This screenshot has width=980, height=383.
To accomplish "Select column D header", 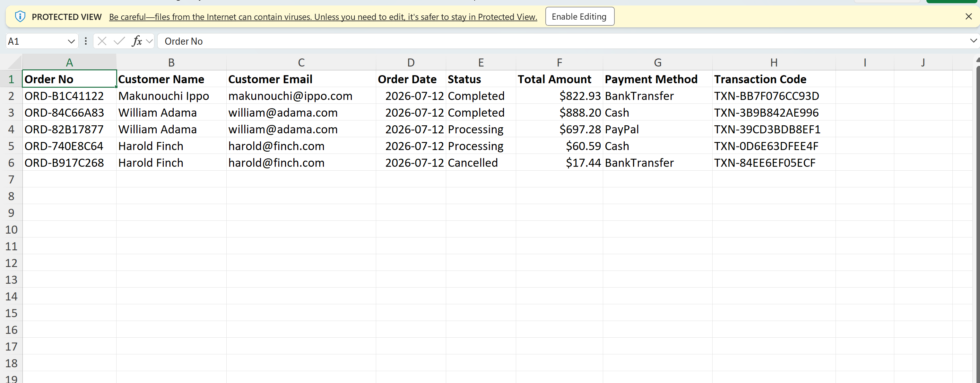I will click(x=411, y=62).
